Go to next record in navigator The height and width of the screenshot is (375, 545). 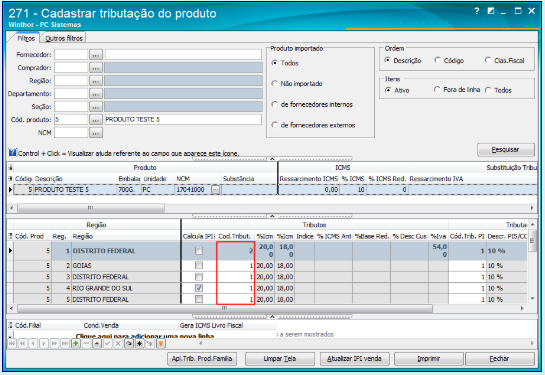pyautogui.click(x=44, y=344)
